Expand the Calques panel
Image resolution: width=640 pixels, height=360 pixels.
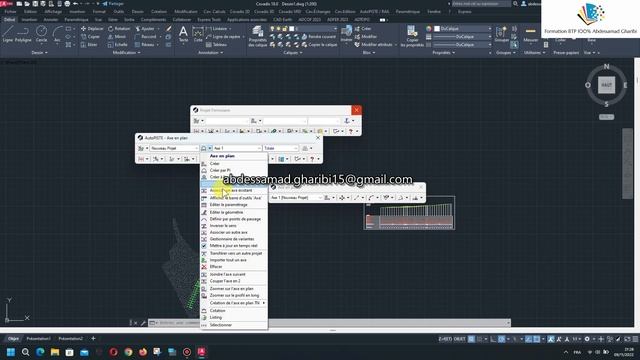point(293,53)
